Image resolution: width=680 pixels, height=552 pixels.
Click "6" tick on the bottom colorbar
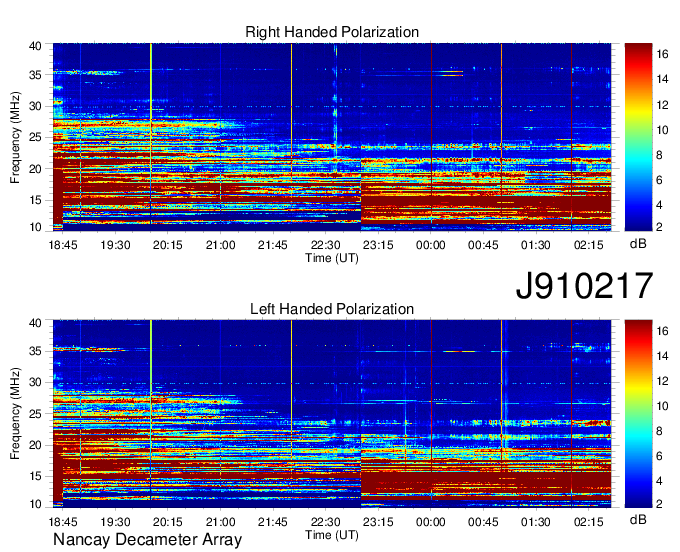[659, 456]
